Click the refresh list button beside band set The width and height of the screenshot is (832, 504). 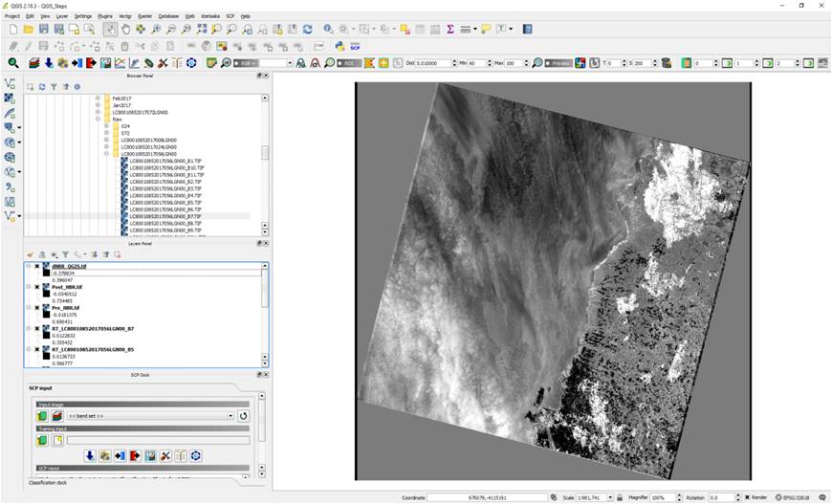243,416
